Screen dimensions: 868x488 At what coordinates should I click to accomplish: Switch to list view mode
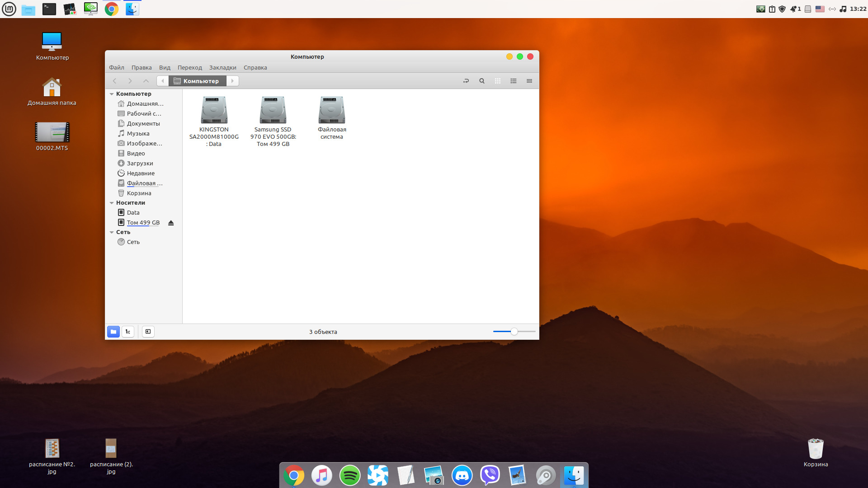tap(514, 81)
